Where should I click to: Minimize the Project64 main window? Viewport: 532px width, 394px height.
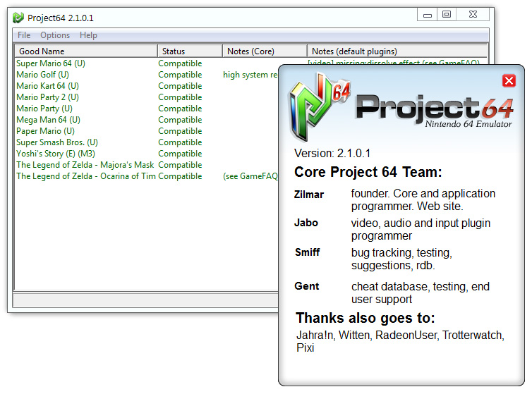[427, 15]
